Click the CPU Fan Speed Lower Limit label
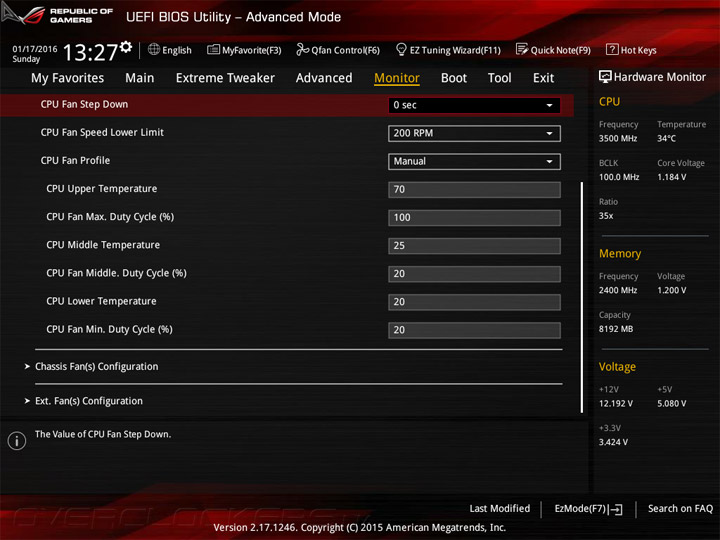The height and width of the screenshot is (540, 720). 102,132
